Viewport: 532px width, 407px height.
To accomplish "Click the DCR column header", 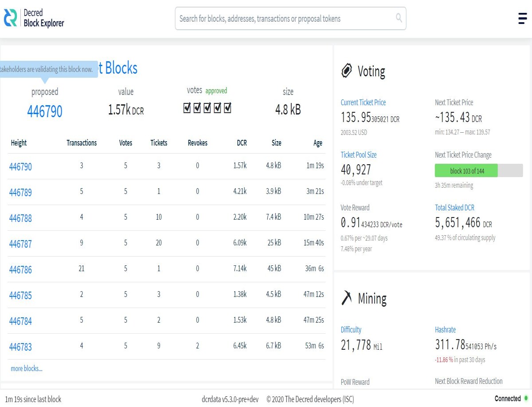I will click(242, 143).
